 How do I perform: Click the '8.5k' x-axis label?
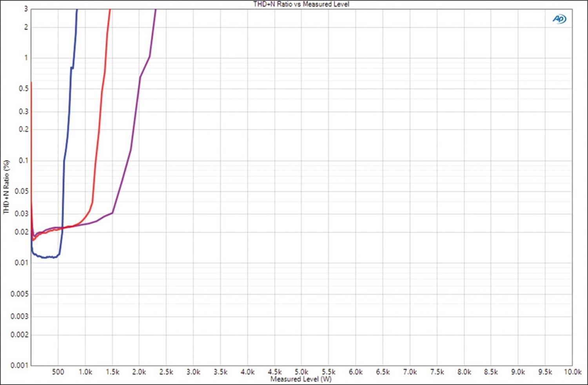pos(491,372)
